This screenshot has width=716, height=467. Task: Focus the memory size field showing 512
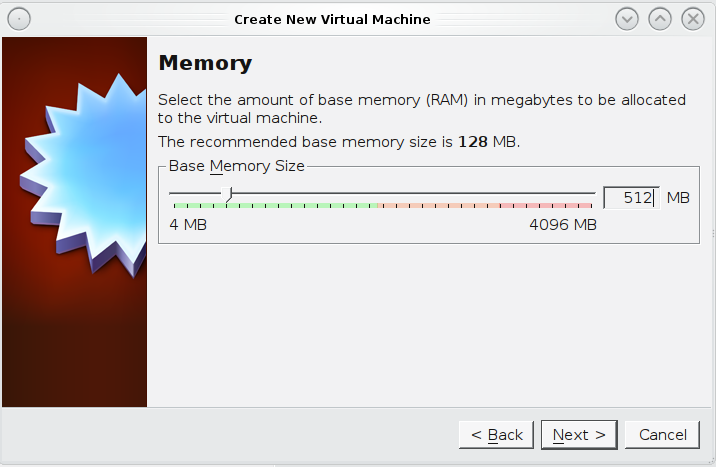click(631, 198)
